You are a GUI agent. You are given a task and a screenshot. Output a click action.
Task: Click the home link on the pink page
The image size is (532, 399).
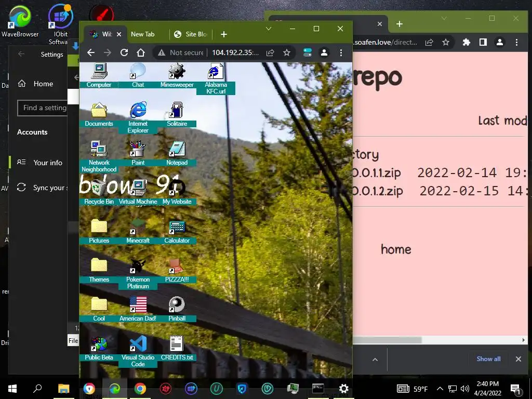[396, 249]
